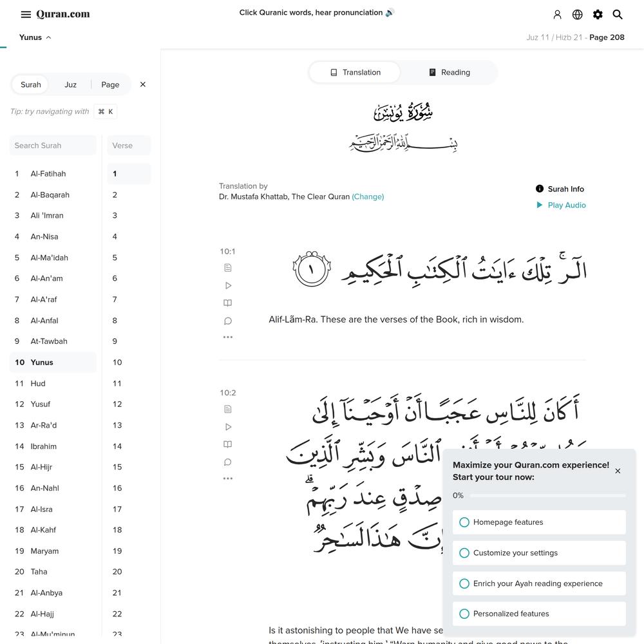Image resolution: width=644 pixels, height=644 pixels.
Task: Select Al-Fatihah in surah list
Action: click(x=53, y=174)
